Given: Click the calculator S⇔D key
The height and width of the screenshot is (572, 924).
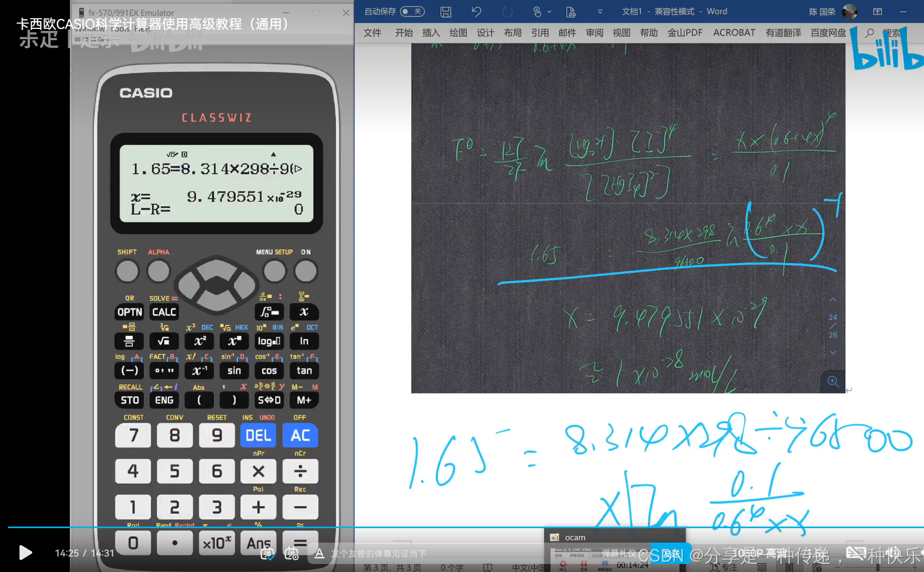Looking at the screenshot, I should coord(269,400).
